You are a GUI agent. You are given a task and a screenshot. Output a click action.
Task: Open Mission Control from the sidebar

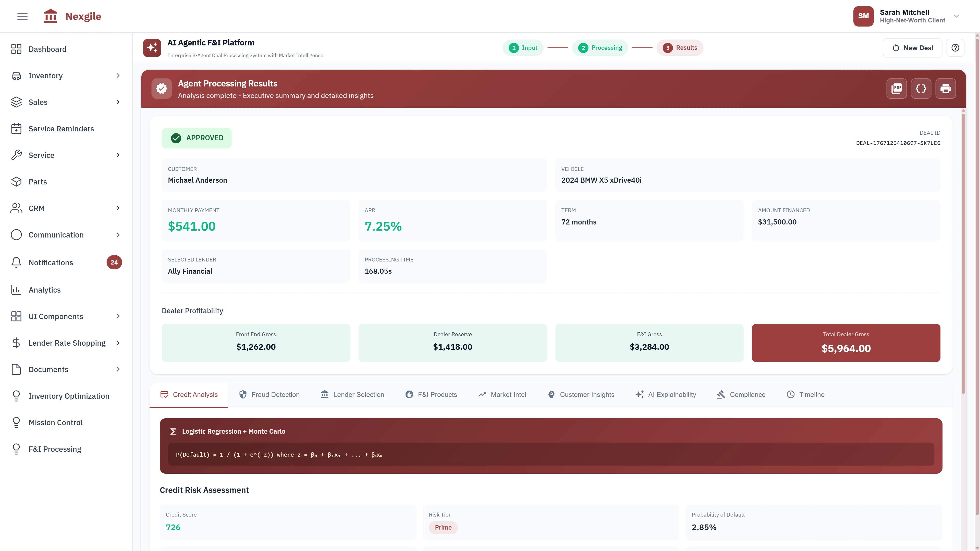(56, 422)
